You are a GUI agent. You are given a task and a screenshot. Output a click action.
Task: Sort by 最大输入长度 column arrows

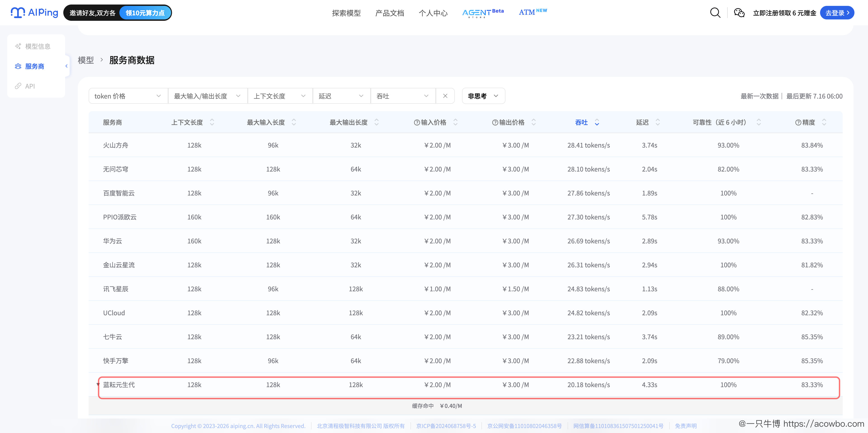click(294, 122)
